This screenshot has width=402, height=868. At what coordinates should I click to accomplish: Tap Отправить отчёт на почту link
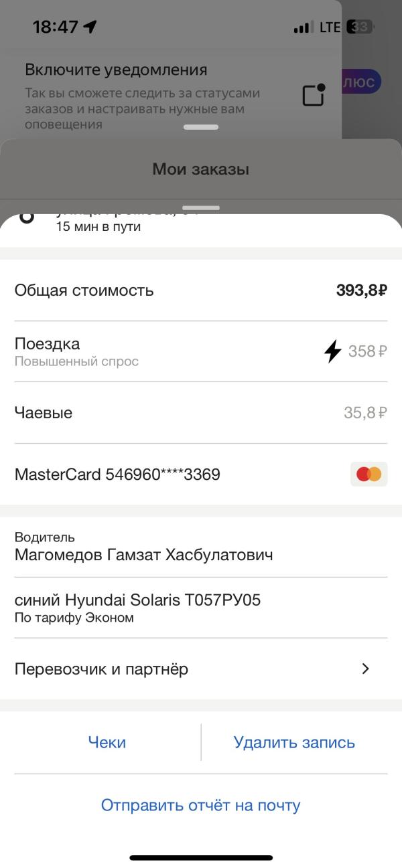[x=200, y=804]
